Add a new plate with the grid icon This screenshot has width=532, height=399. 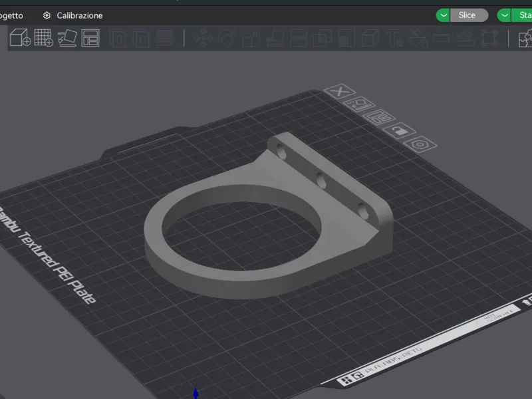[x=44, y=38]
